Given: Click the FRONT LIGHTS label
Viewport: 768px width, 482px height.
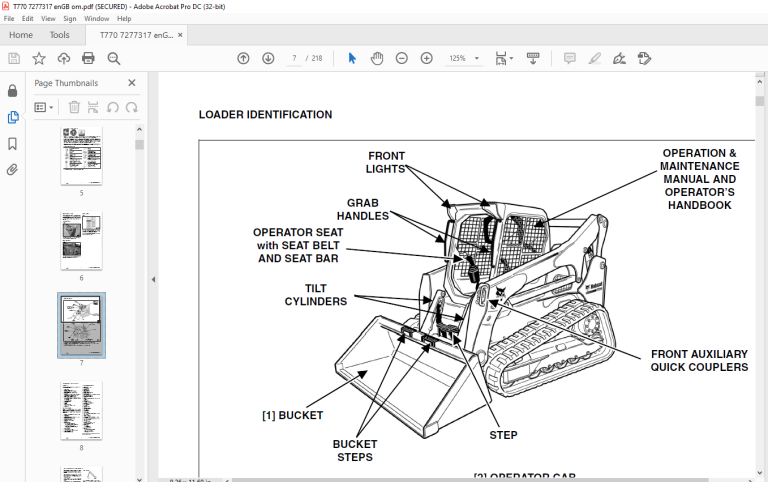Looking at the screenshot, I should [386, 162].
